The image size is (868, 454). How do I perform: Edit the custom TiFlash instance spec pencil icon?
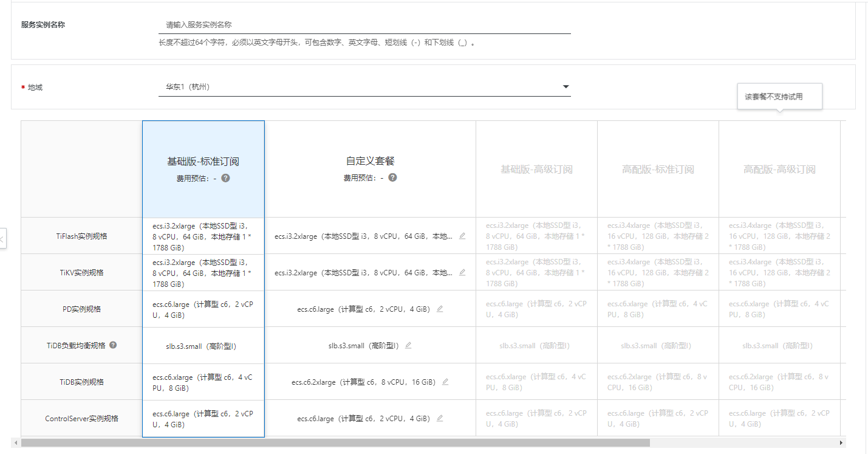coord(462,236)
